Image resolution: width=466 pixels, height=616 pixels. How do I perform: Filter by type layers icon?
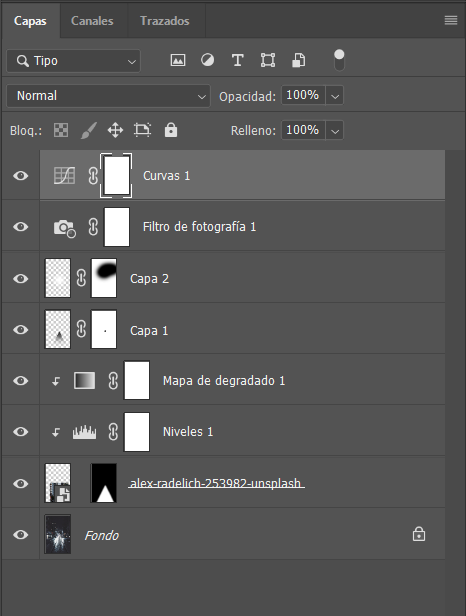click(237, 60)
